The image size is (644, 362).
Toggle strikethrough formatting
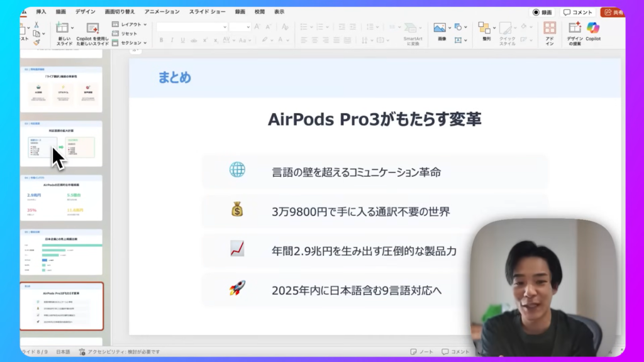tap(194, 40)
